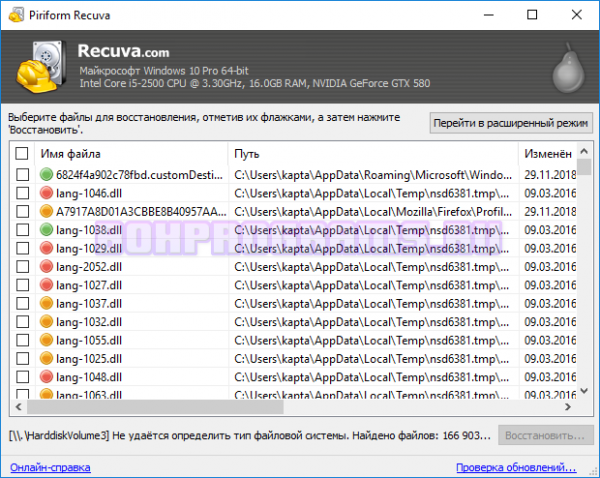Click orange status dot of lang-1032.dll
600x478 pixels.
46,321
